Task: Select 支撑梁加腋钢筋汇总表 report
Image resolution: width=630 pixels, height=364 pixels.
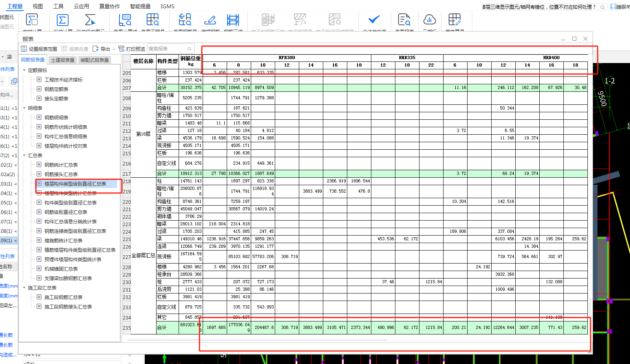Action: (68, 278)
